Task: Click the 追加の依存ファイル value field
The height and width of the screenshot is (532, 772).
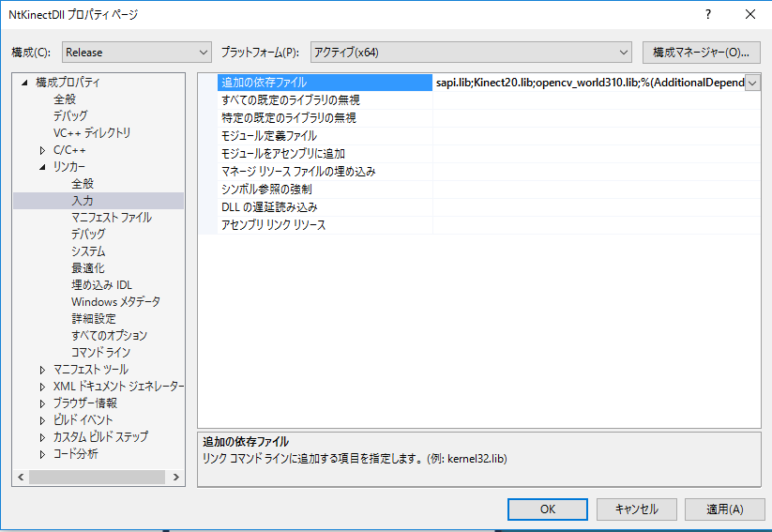Action: 587,83
